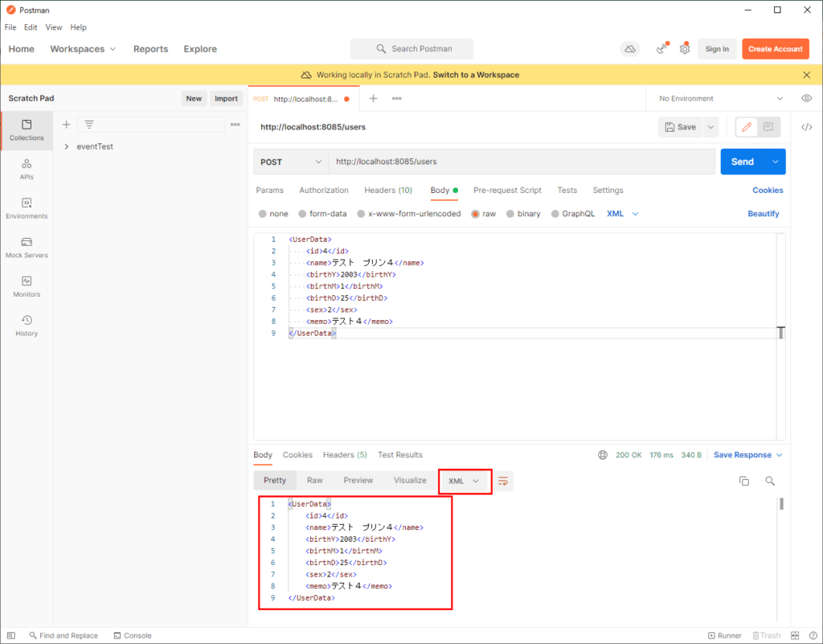The image size is (823, 644).
Task: Open the File menu
Action: pyautogui.click(x=10, y=27)
